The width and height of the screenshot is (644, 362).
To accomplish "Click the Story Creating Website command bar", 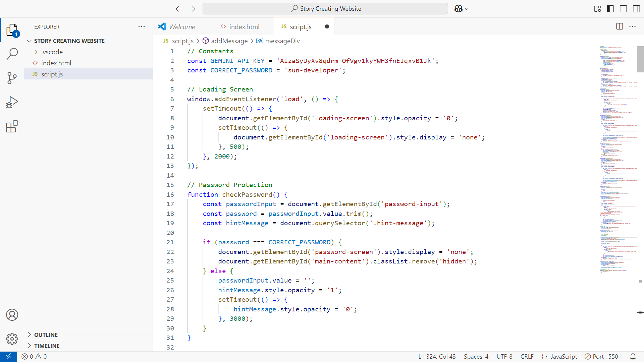I will [325, 8].
